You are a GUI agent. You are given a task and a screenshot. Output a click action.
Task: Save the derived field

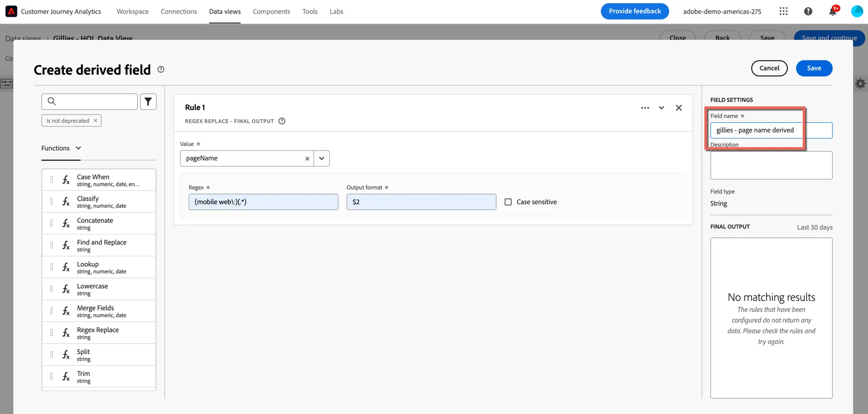(814, 68)
